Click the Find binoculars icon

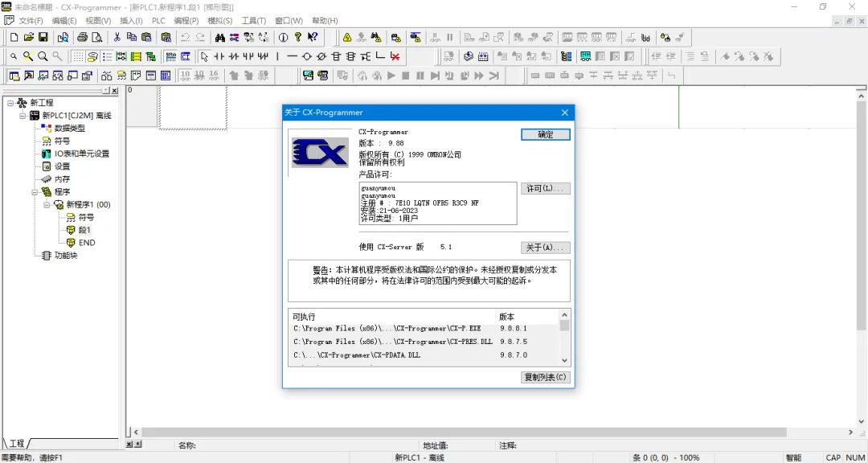click(219, 37)
